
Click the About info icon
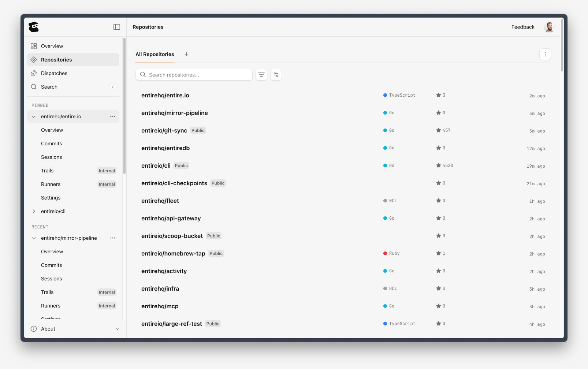click(34, 329)
